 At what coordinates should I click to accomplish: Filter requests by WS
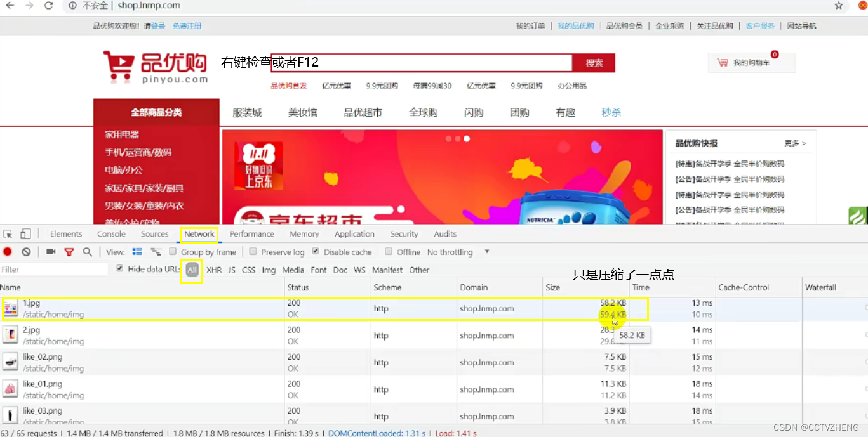click(360, 270)
